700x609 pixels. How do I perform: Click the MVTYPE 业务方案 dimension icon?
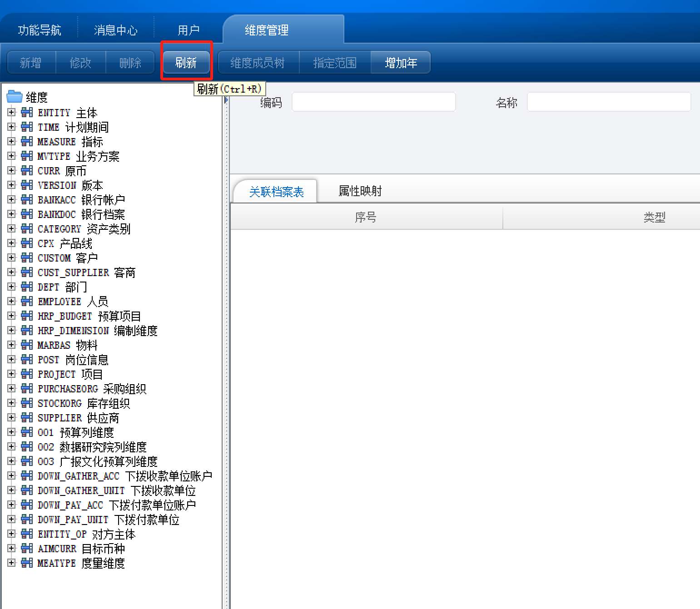27,156
